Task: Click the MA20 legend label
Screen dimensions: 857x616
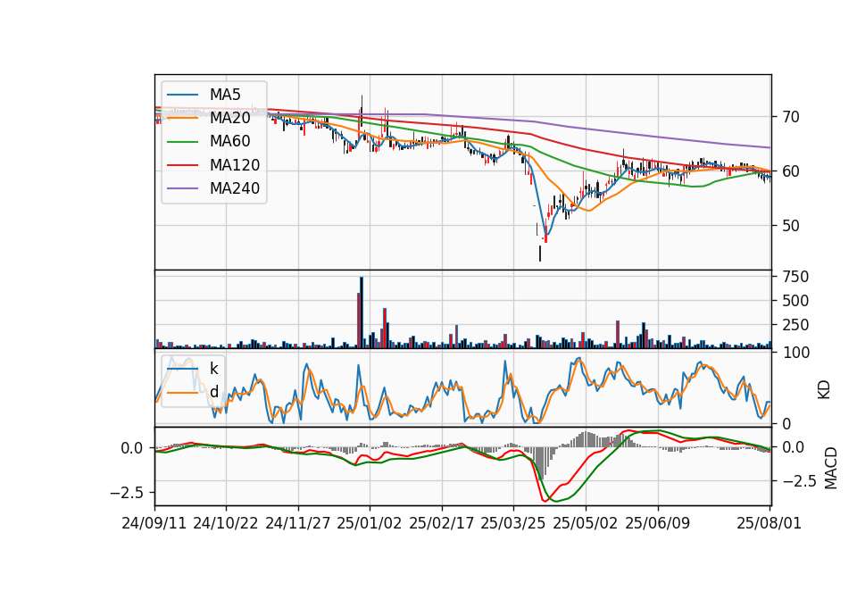Action: (x=229, y=118)
